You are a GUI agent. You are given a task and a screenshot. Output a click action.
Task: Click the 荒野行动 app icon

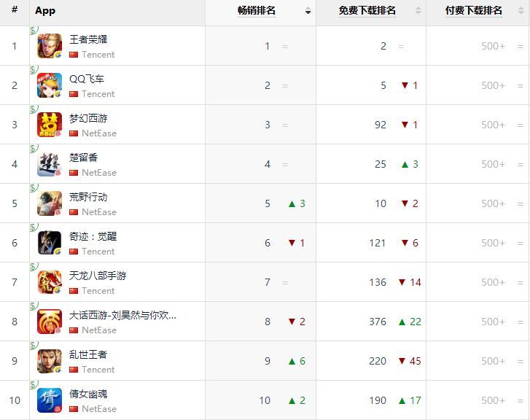coord(50,203)
